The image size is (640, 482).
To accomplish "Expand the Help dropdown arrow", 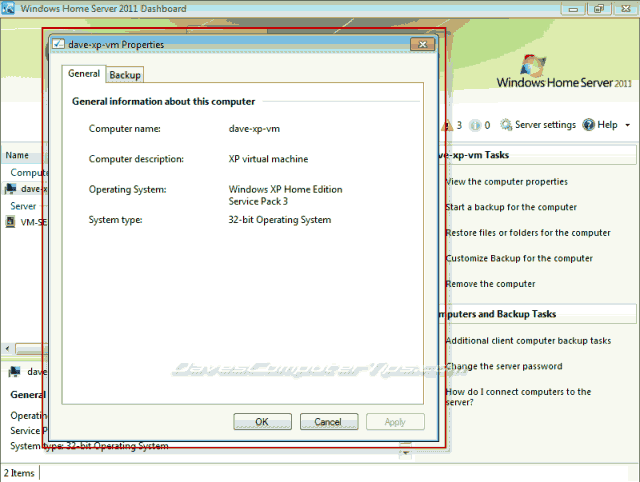I will (x=627, y=125).
